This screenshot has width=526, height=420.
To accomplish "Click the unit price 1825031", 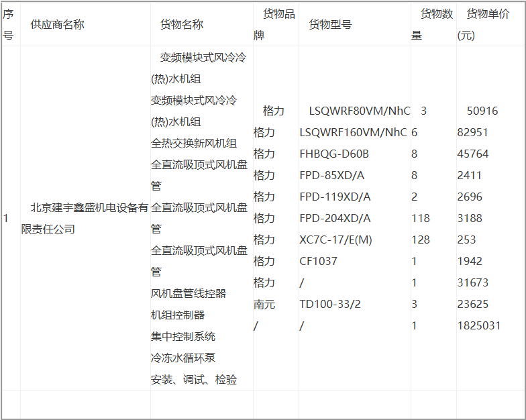I will point(479,326).
